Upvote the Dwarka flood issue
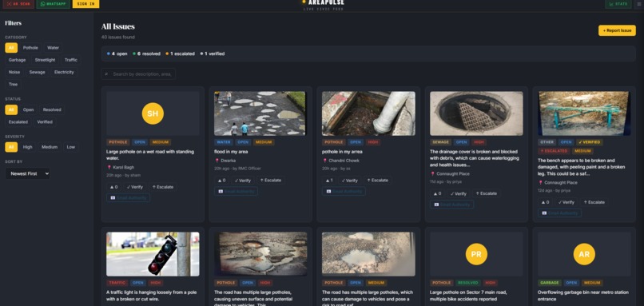Screen dimensions: 644x306 coord(221,181)
